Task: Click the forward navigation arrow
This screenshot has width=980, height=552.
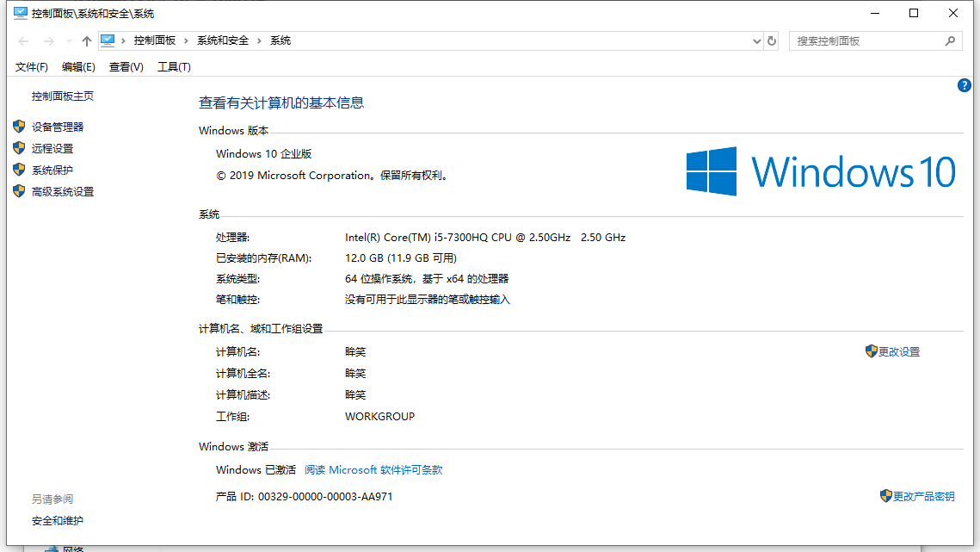Action: click(49, 41)
